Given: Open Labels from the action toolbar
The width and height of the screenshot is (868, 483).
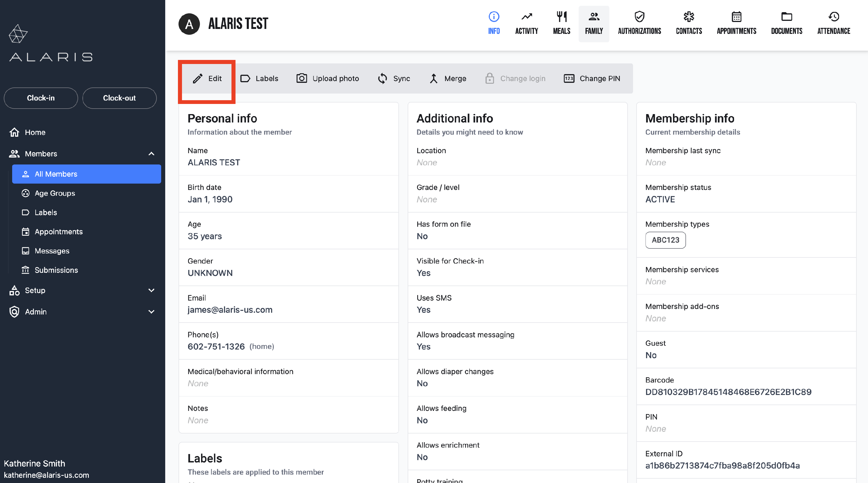Looking at the screenshot, I should (259, 78).
